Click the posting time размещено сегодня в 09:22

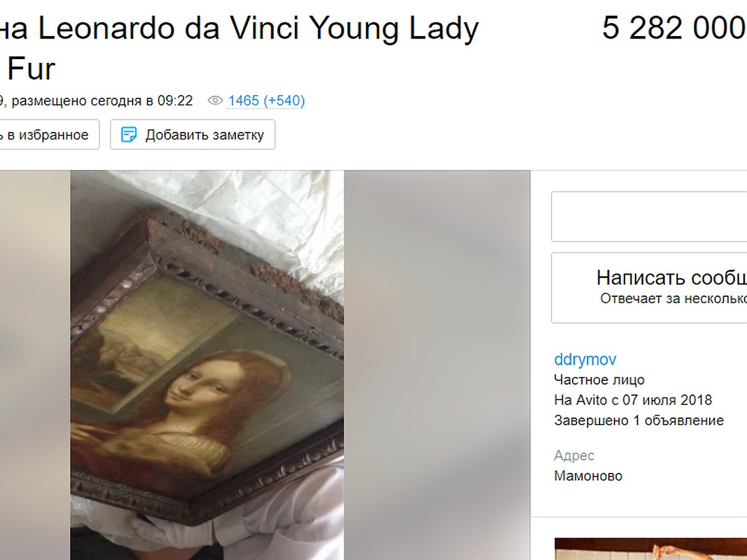pyautogui.click(x=102, y=101)
